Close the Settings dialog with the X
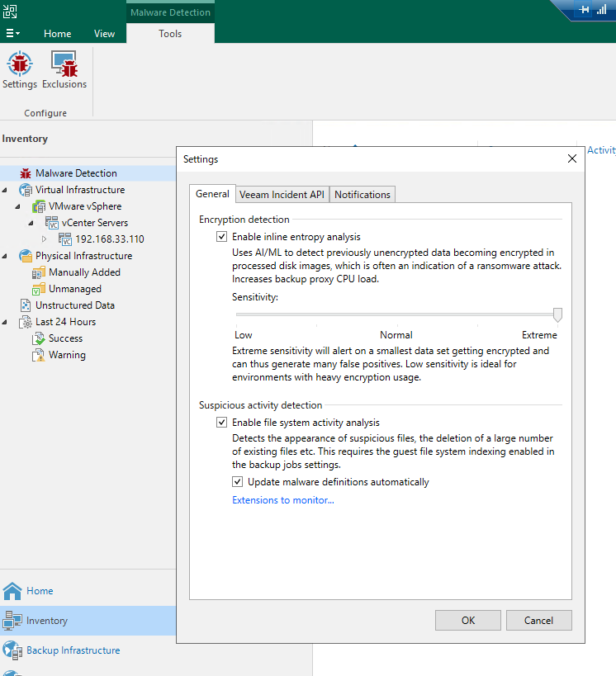 pos(572,158)
